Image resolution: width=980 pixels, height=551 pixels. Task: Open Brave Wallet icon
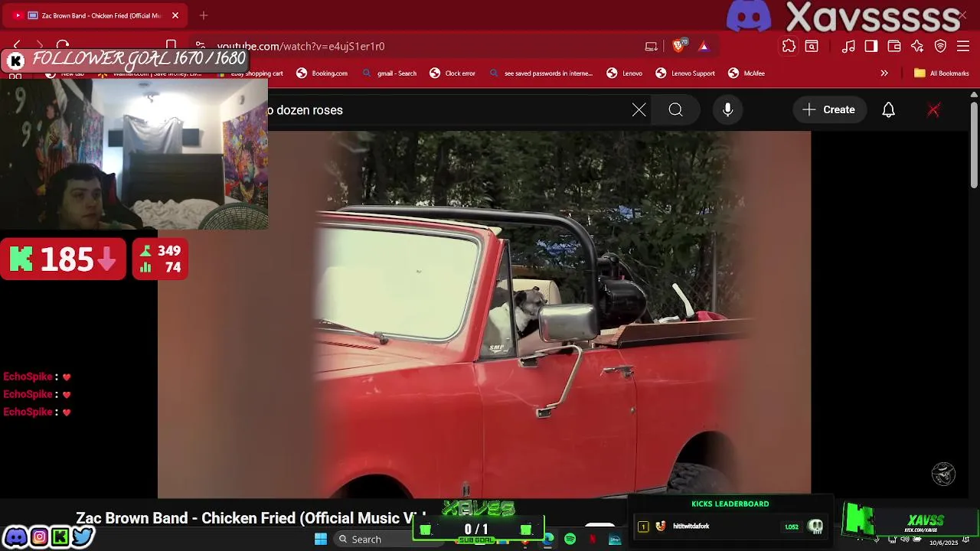pos(894,46)
